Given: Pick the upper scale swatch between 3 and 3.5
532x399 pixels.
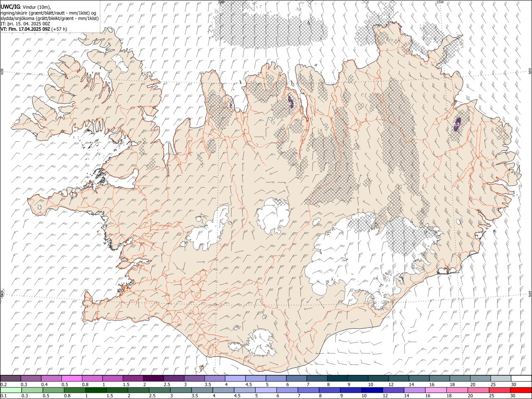Looking at the screenshot, I should 194,378.
